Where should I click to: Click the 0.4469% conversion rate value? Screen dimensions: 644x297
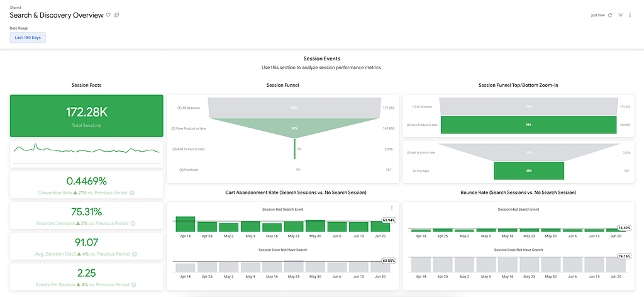(87, 181)
